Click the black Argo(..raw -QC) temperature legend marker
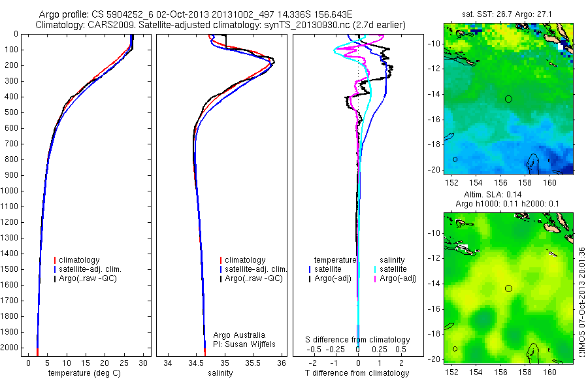588x379 pixels. pos(55,279)
